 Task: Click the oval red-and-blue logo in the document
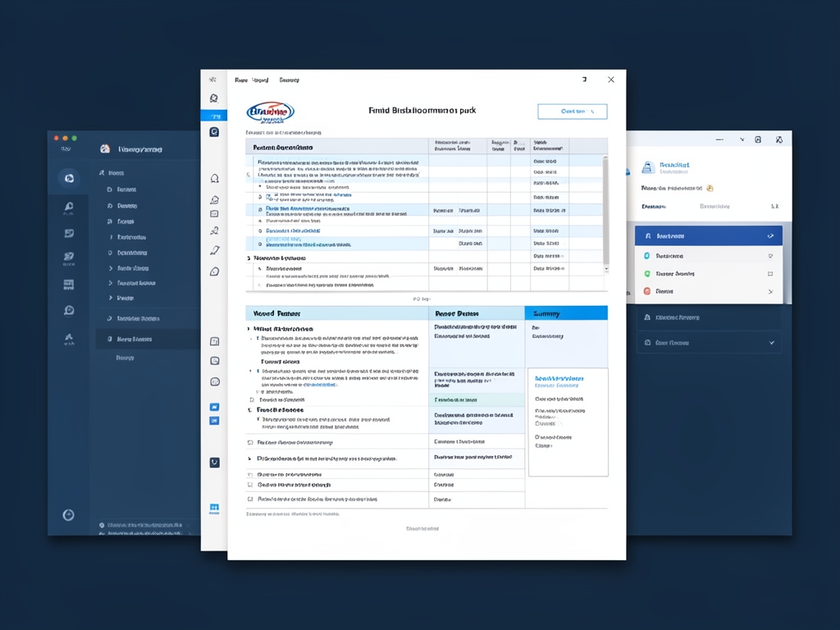pos(270,112)
